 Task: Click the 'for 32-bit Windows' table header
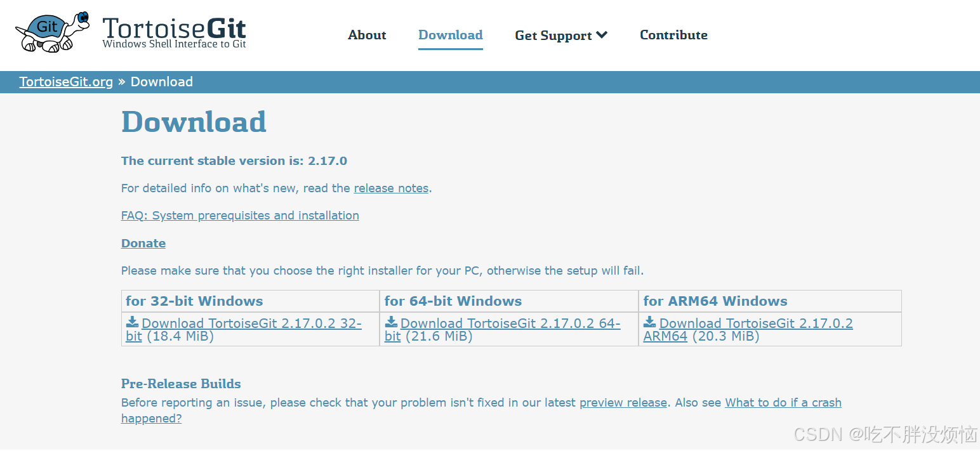[194, 301]
